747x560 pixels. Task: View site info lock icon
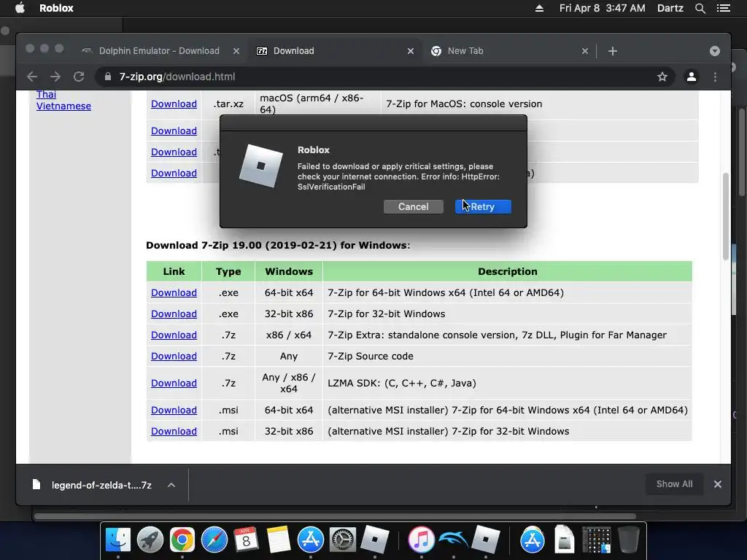[x=108, y=77]
